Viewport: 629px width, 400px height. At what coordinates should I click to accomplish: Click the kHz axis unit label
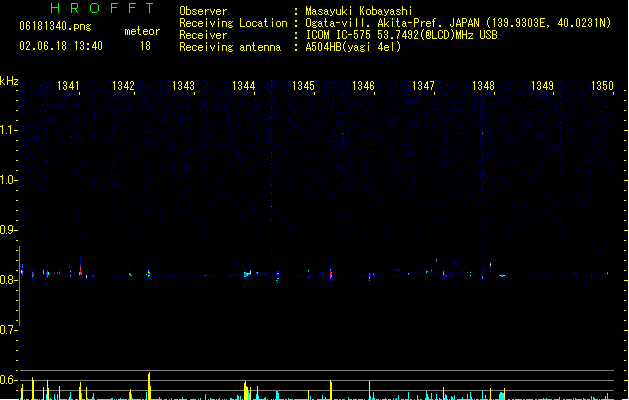tap(9, 81)
